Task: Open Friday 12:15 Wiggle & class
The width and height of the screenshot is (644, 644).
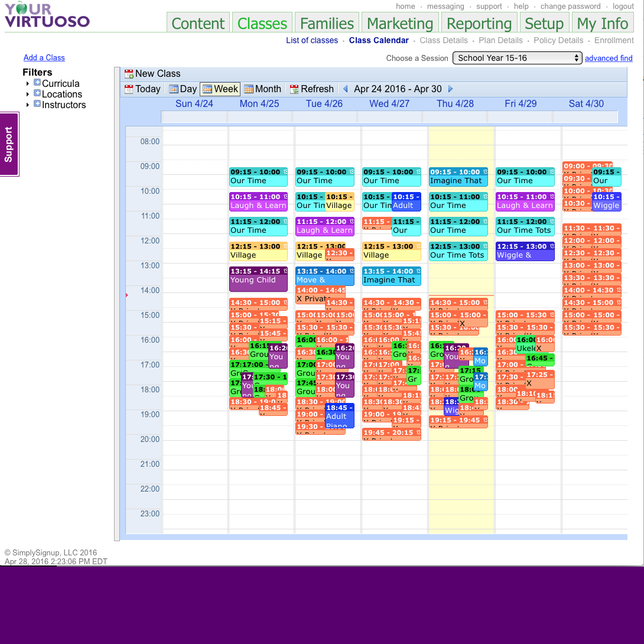Action: (525, 251)
